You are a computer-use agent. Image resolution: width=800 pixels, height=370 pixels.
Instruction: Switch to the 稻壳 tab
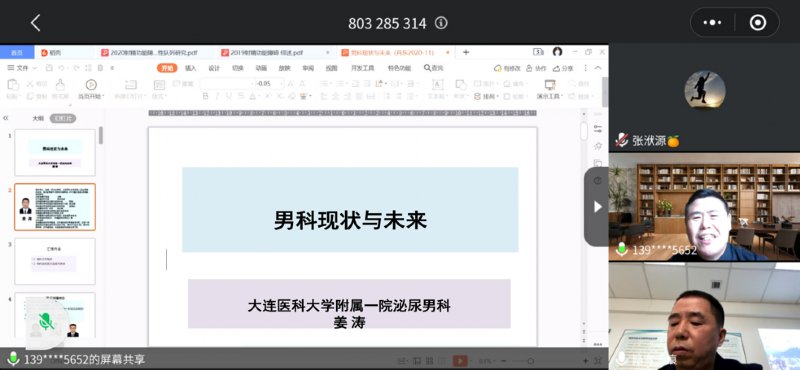(51, 53)
